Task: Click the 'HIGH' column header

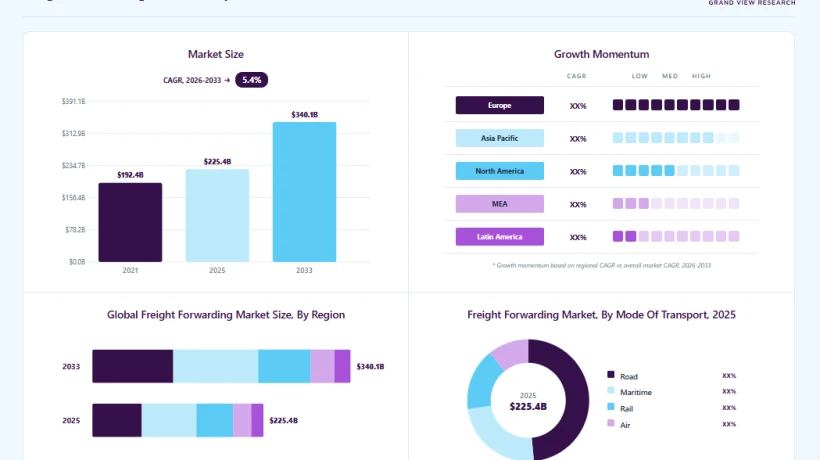Action: coord(701,76)
